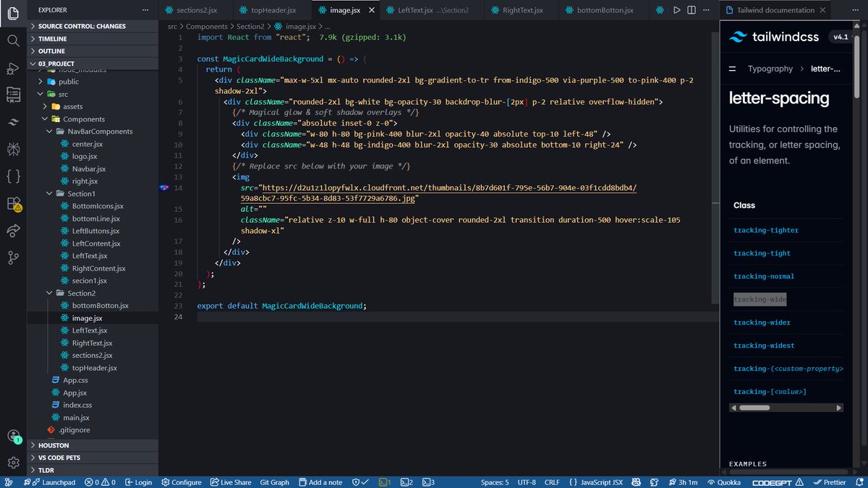Click Add a note in the status bar
This screenshot has width=868, height=488.
click(320, 481)
